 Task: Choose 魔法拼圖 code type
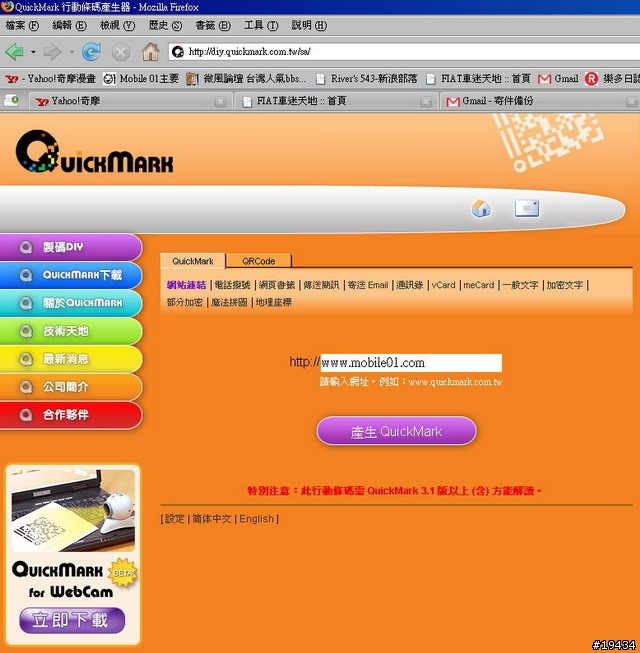[x=229, y=302]
